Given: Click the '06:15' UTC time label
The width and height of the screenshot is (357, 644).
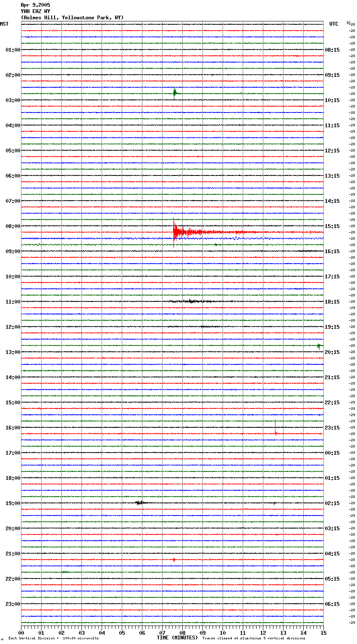Looking at the screenshot, I should tap(332, 604).
